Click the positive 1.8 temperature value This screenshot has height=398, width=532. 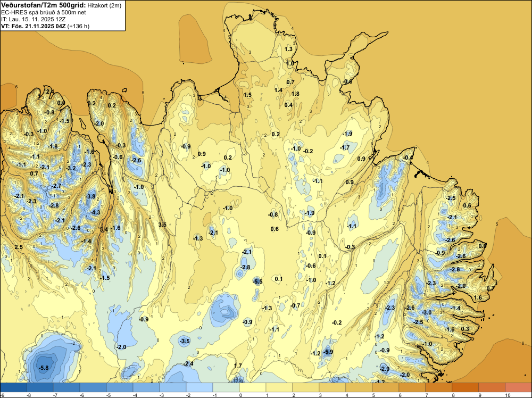tap(295, 94)
